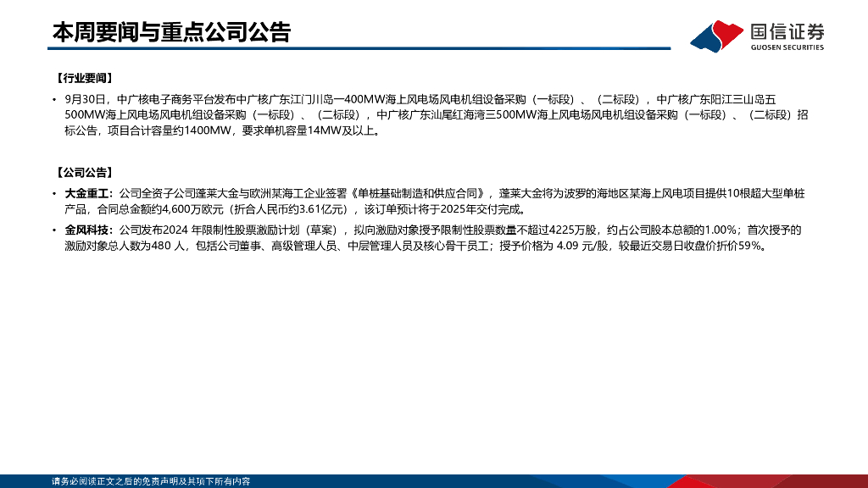Click the 【行业要闻】 section heading

pos(85,78)
